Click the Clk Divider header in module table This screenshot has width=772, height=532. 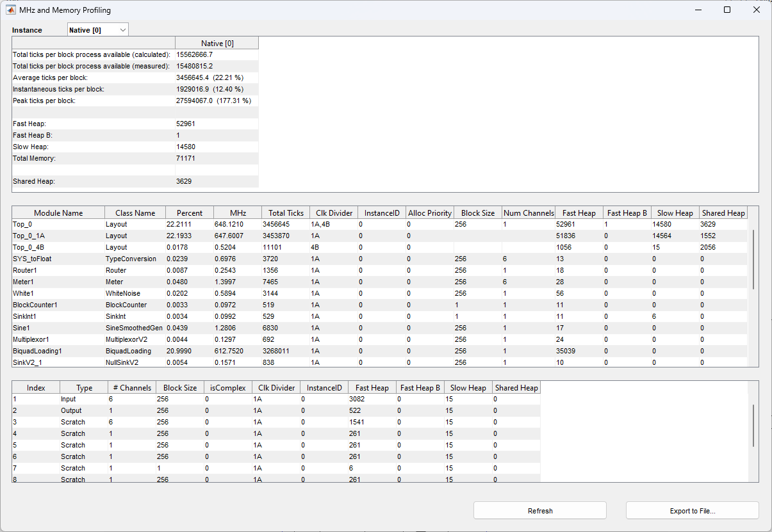(333, 213)
